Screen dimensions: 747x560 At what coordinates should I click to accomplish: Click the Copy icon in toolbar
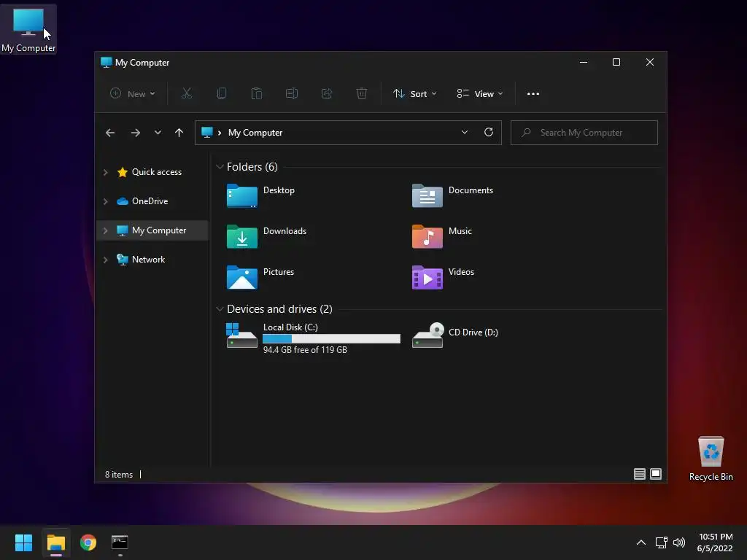(x=222, y=93)
